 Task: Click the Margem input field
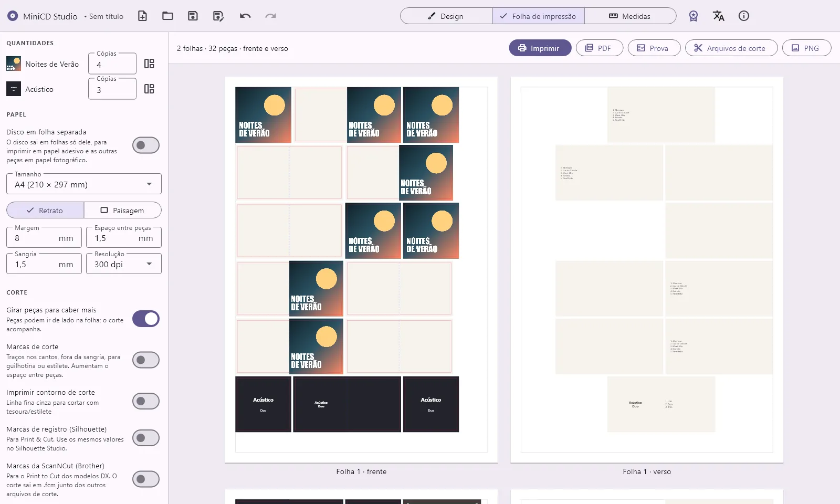[44, 238]
